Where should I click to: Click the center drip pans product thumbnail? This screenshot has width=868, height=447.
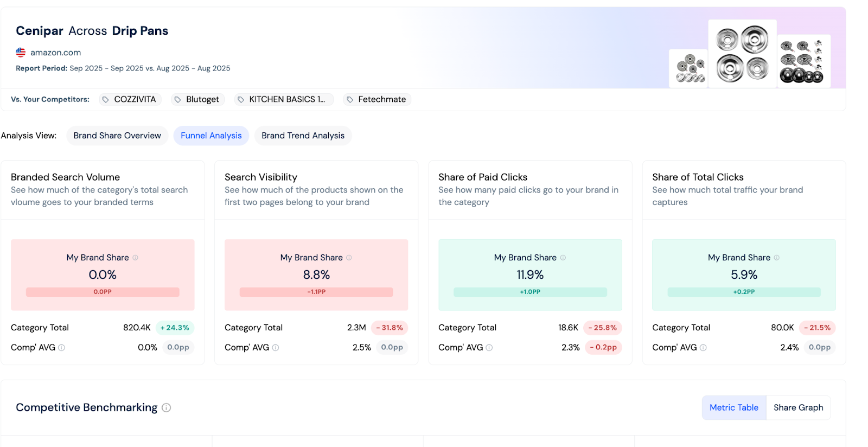click(742, 54)
